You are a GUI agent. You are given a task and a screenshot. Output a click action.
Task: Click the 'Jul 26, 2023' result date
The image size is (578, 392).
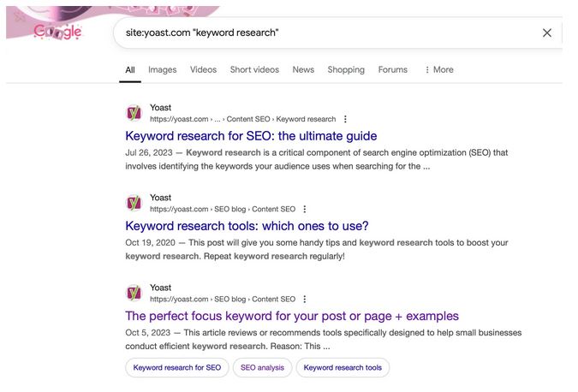click(x=149, y=152)
